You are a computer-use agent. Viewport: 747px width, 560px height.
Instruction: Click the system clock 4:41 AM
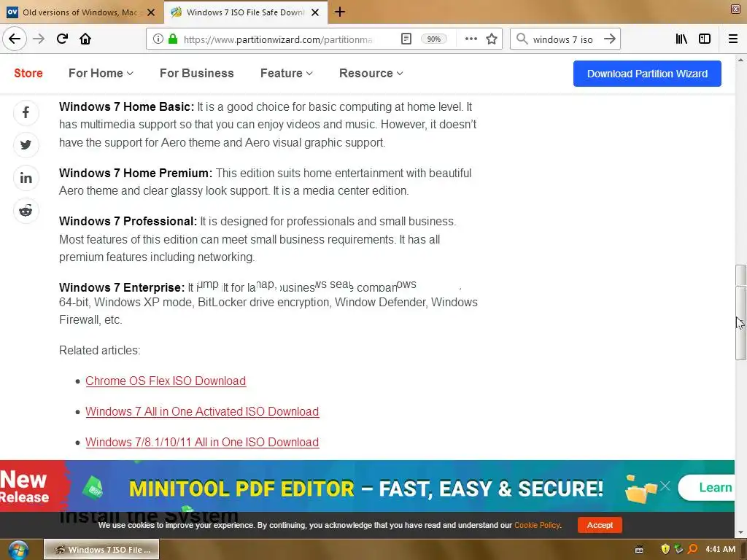coord(720,549)
